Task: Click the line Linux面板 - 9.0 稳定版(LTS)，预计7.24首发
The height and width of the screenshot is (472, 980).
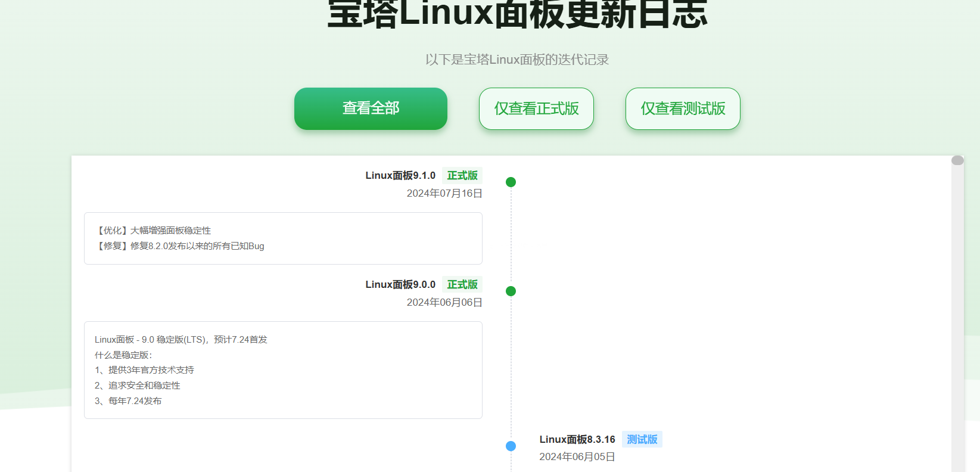Action: pos(181,339)
